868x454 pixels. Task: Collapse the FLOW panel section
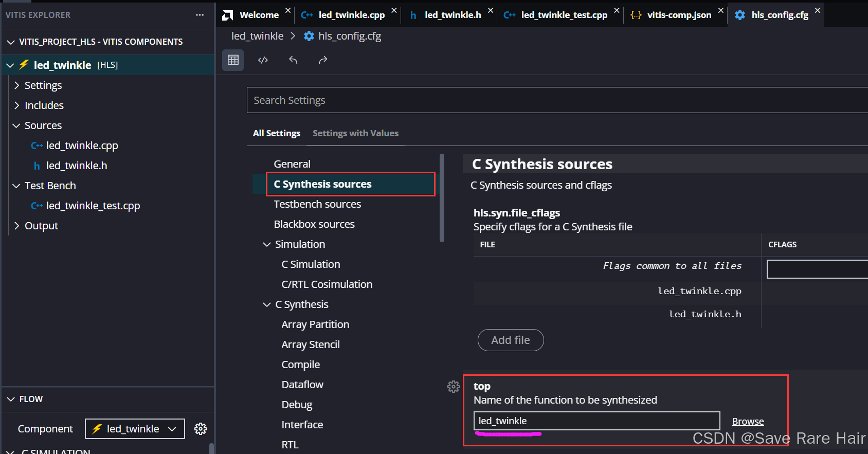tap(11, 399)
